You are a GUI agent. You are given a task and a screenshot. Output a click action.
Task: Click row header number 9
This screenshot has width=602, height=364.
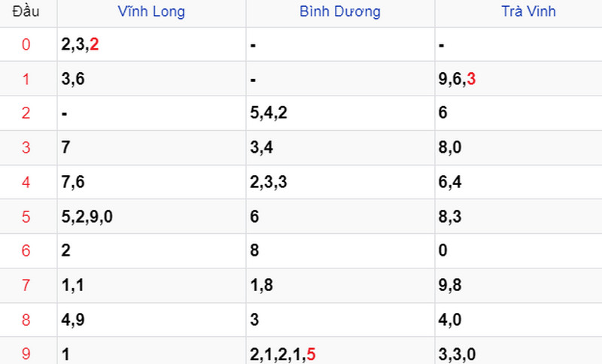[26, 353]
